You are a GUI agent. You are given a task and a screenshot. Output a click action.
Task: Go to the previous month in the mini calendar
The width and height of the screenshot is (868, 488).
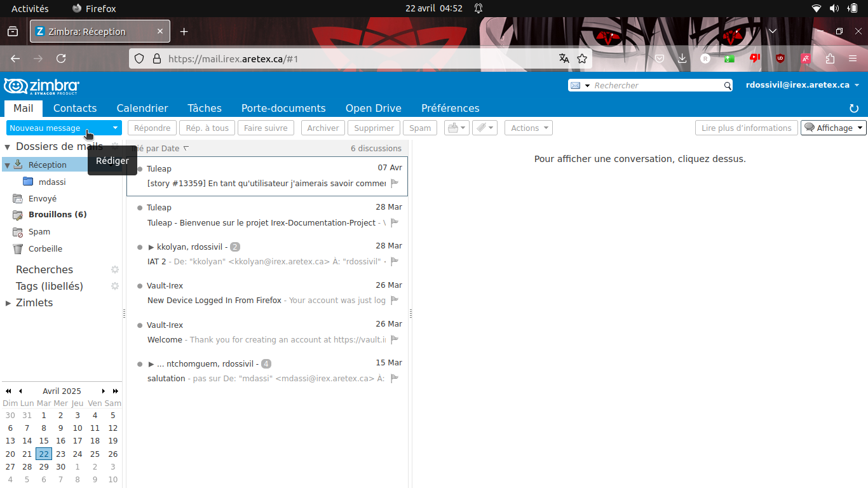(20, 391)
